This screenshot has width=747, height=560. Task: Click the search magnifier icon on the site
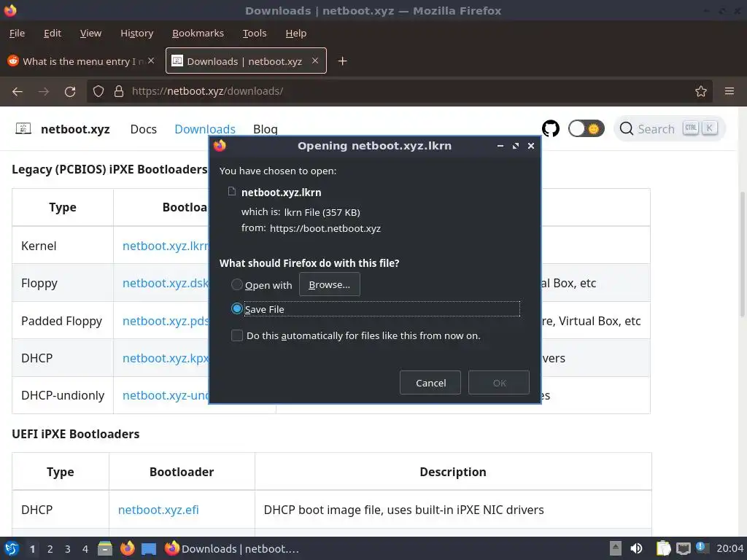tap(626, 128)
